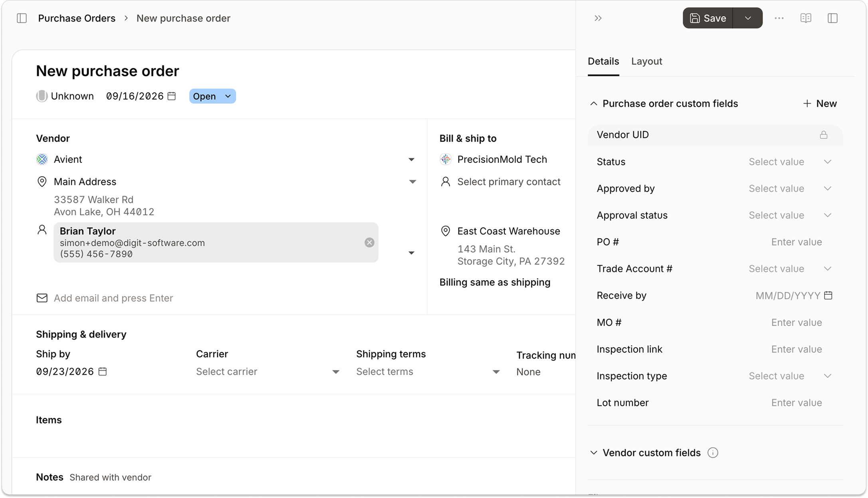Click the 'Shared with vendor' notes label
Screen dimensions: 868x498
110,477
